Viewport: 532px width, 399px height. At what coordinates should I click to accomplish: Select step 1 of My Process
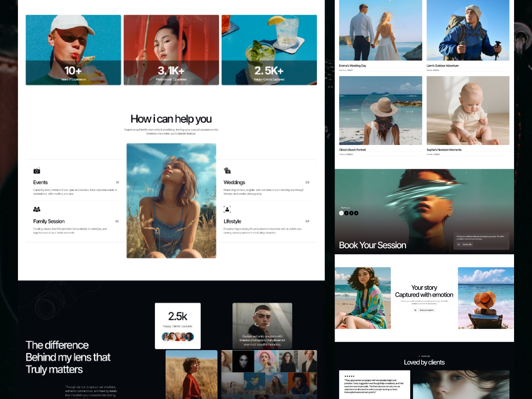[x=341, y=213]
